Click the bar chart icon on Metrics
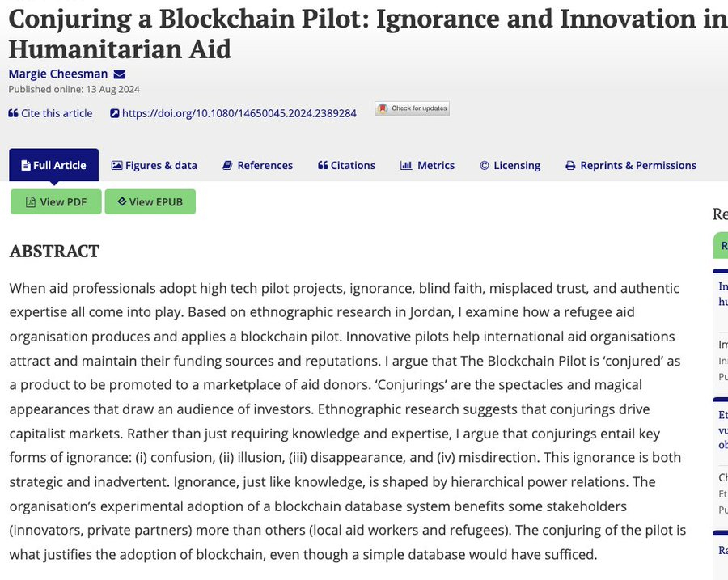 point(406,165)
